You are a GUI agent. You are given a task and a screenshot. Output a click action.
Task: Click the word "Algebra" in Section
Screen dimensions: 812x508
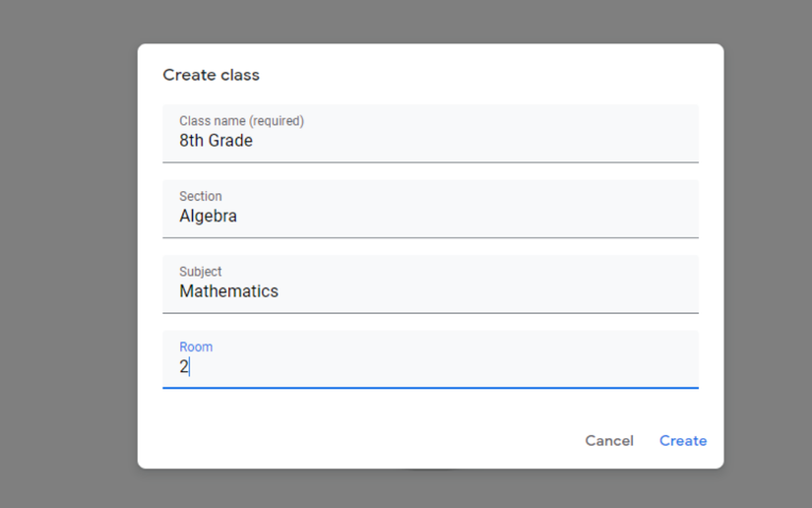[208, 216]
